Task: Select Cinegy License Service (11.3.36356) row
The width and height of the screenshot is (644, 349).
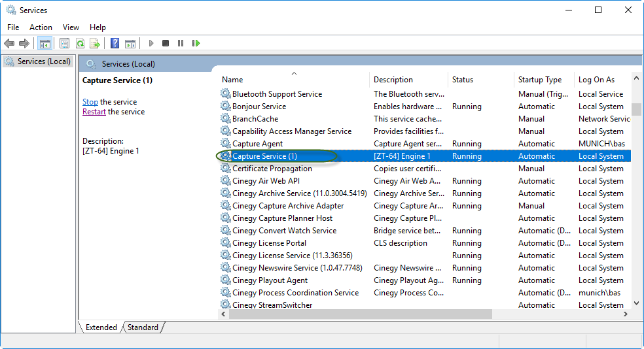Action: 425,255
